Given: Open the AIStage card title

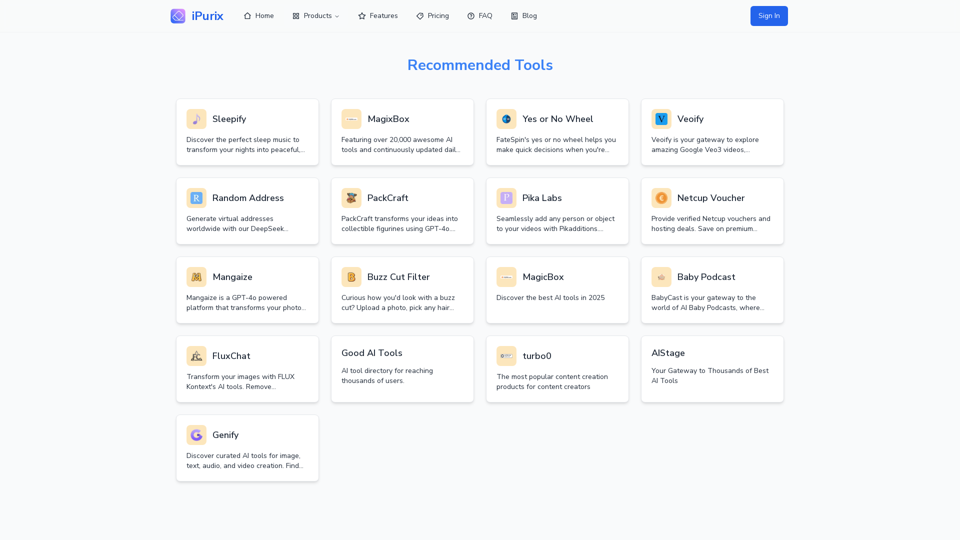Looking at the screenshot, I should click(668, 353).
